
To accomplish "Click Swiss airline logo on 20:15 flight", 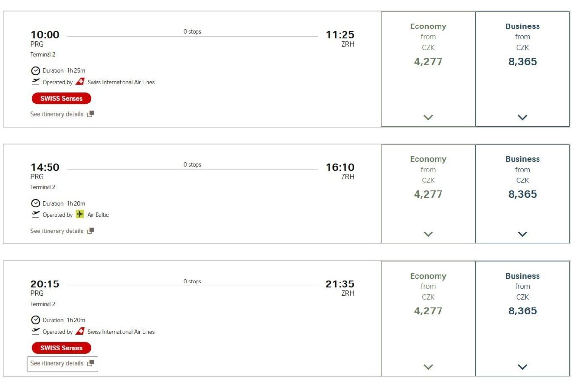I will point(80,332).
